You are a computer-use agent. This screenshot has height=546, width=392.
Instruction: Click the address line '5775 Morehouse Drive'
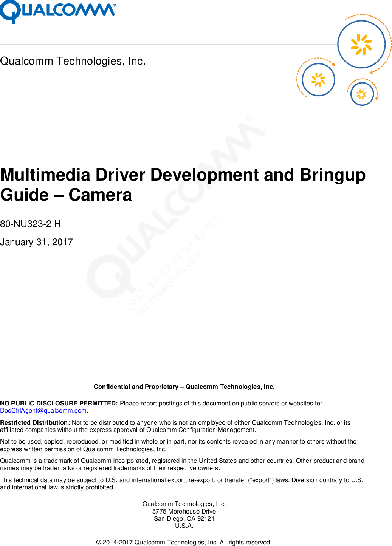click(x=184, y=511)
